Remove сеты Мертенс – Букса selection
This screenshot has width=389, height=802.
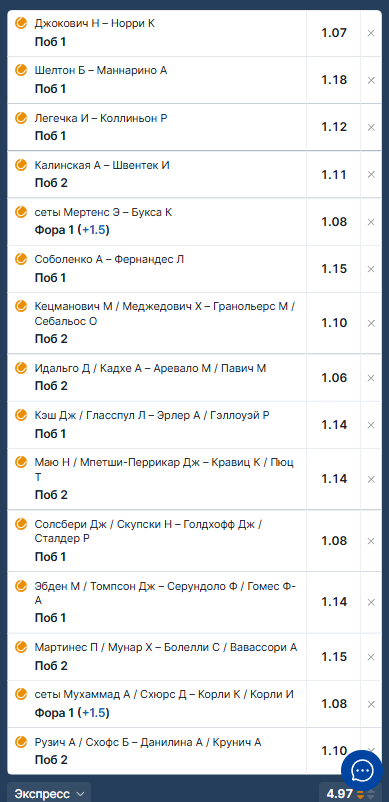click(371, 222)
